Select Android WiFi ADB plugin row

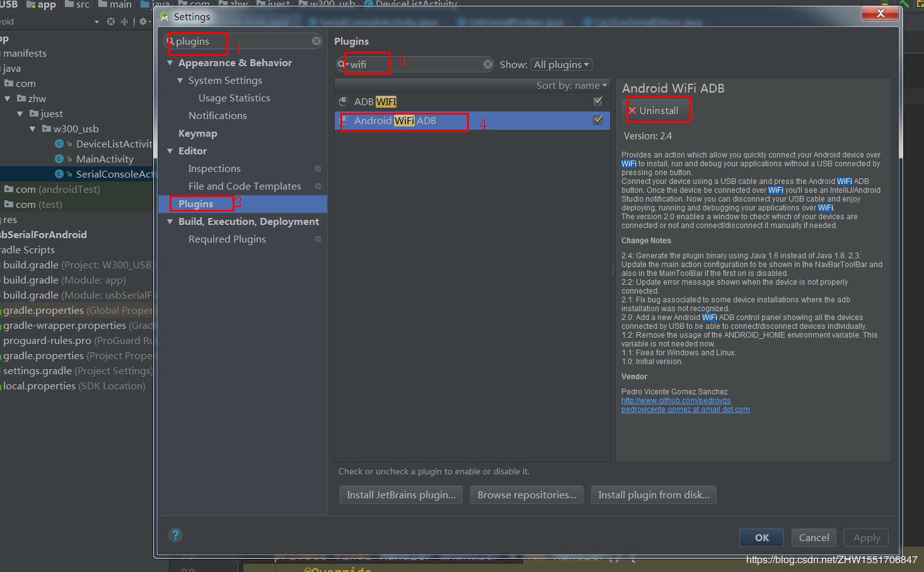click(x=472, y=120)
